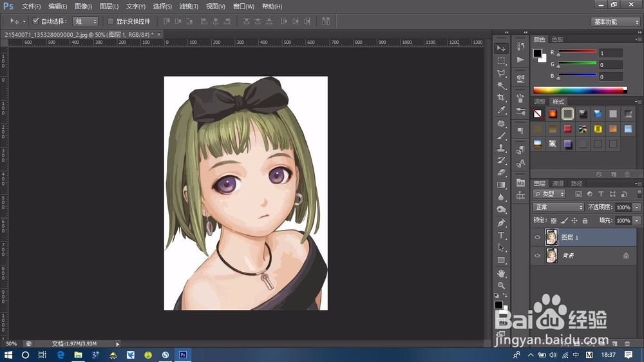644x362 pixels.
Task: Hide 图层 1 with its eye icon
Action: (x=537, y=238)
